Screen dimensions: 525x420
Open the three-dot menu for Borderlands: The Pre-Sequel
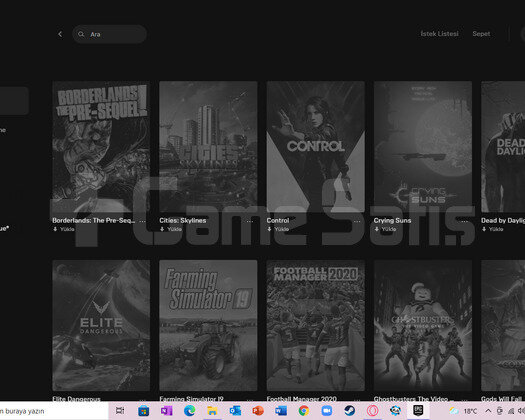(x=142, y=221)
